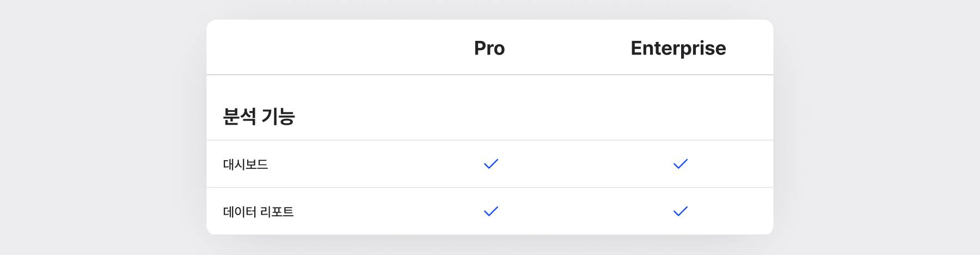Click the empty top-left header cell
This screenshot has width=980, height=255.
pyautogui.click(x=305, y=48)
